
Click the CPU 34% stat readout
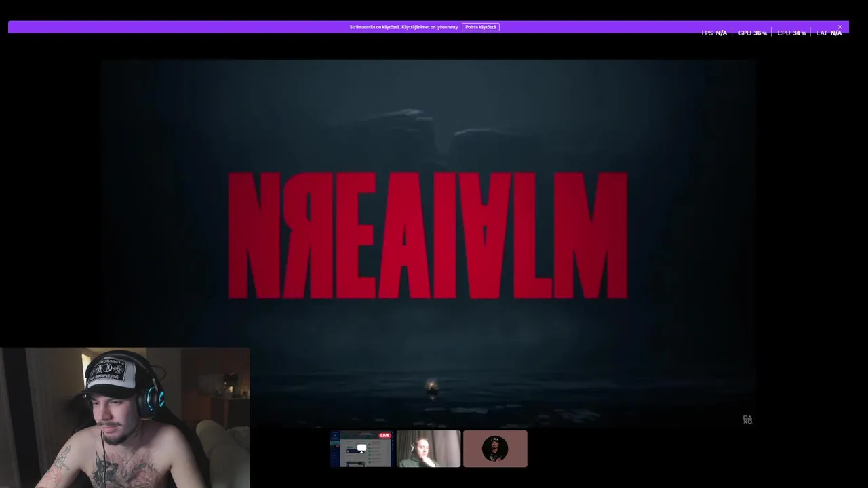(791, 33)
